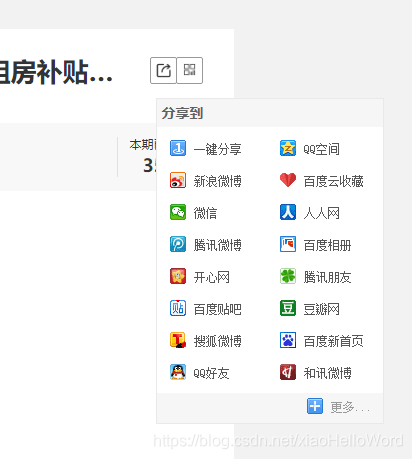
Task: Open the QR code icon button
Action: pos(190,70)
